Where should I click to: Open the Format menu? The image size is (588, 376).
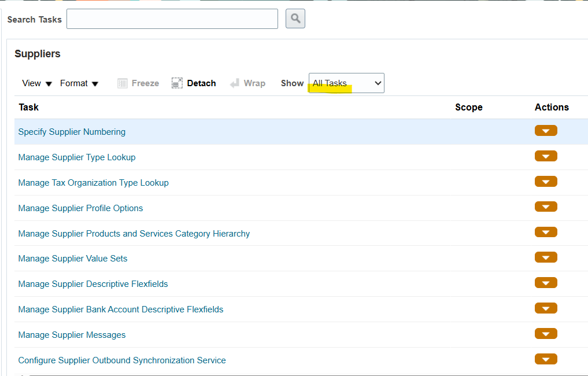click(x=79, y=83)
